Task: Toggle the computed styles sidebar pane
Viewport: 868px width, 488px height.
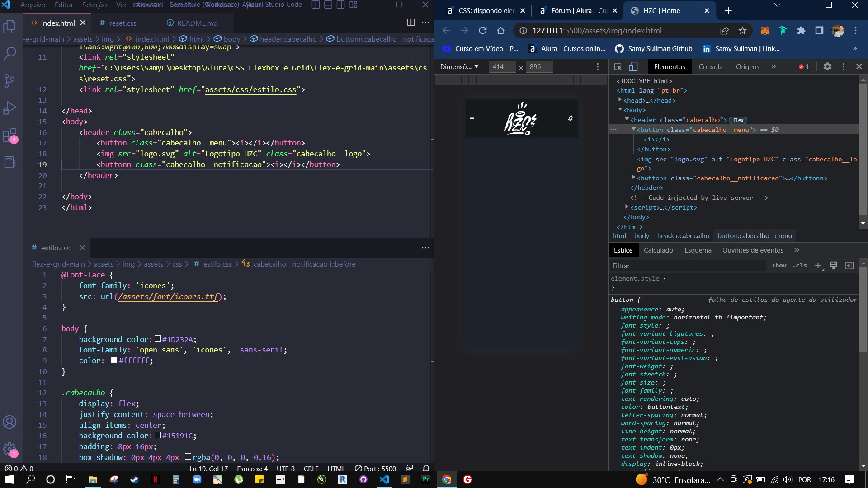Action: pos(849,266)
